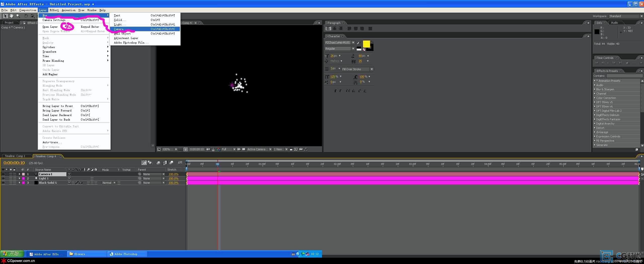Image resolution: width=644 pixels, height=264 pixels.
Task: Click the magenta label swatch for Light 1
Action: 23,178
